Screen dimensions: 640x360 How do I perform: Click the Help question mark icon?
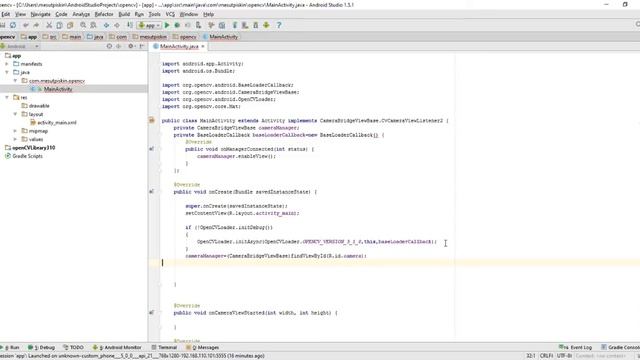pyautogui.click(x=279, y=25)
